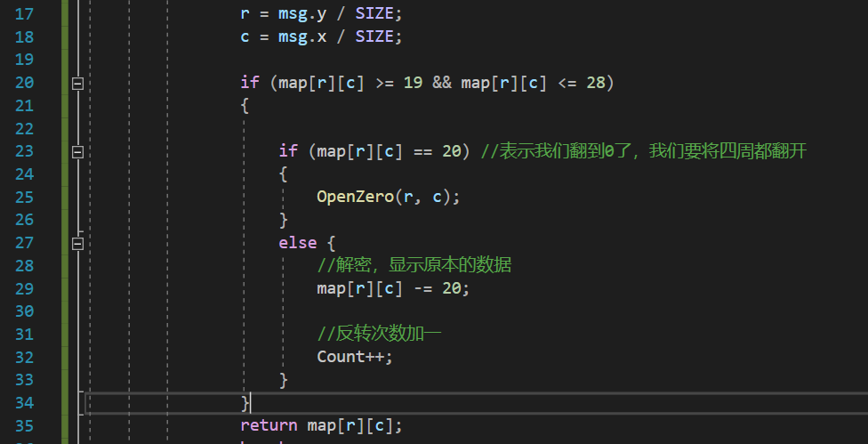Click the green comment on line 23
868x444 pixels.
pos(643,151)
